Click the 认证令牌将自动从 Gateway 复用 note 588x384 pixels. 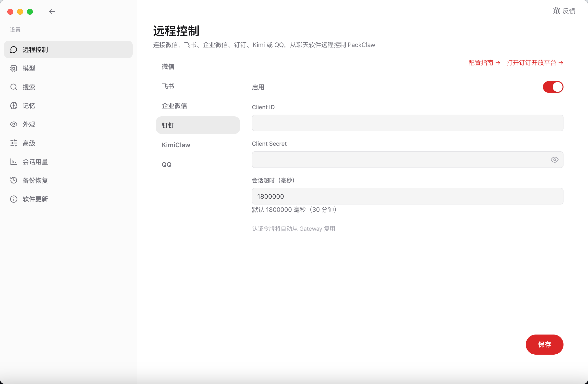point(293,229)
